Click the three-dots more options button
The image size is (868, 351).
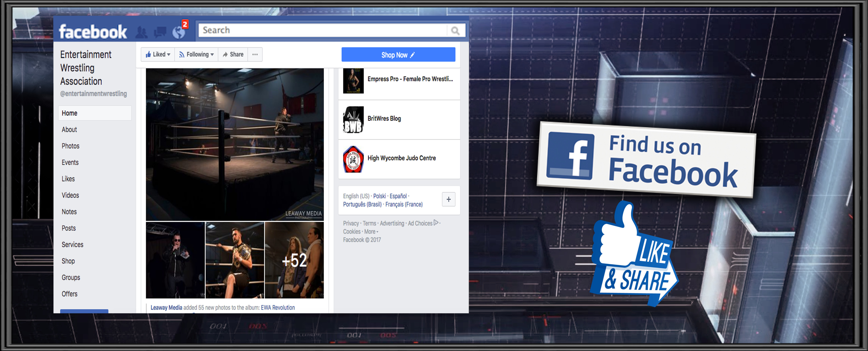point(255,54)
